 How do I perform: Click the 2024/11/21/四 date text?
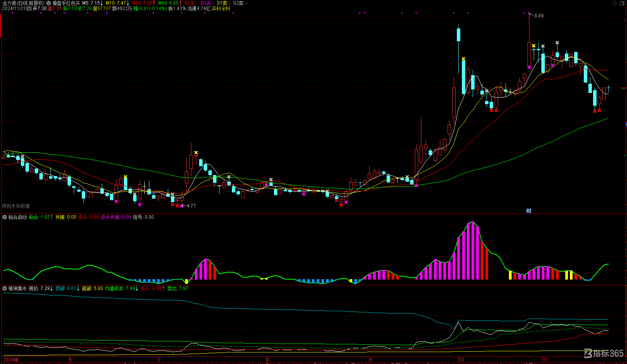17,8
